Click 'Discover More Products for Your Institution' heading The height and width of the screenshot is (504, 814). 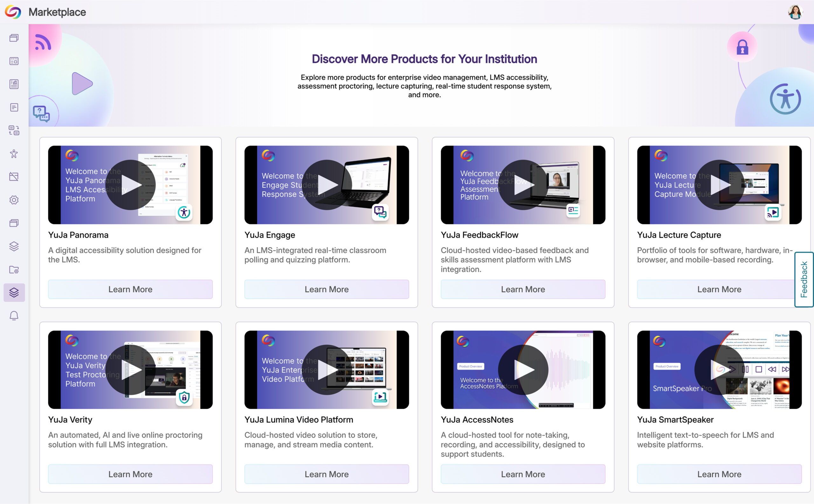[424, 59]
